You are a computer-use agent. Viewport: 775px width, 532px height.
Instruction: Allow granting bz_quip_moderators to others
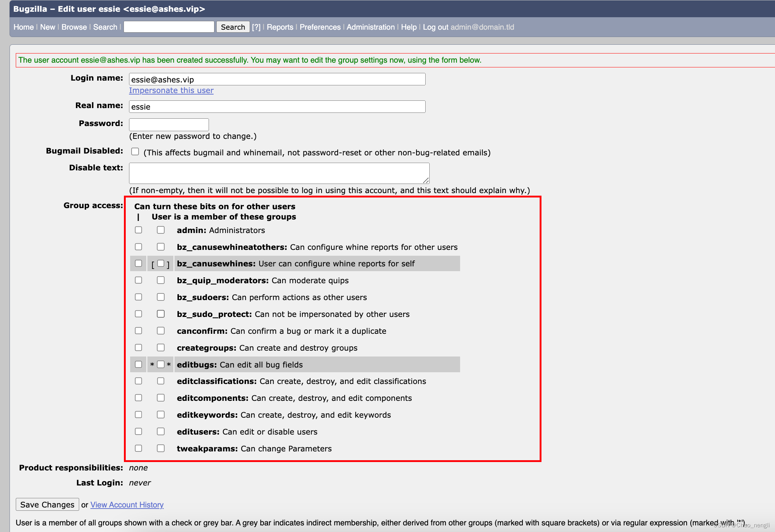point(139,280)
